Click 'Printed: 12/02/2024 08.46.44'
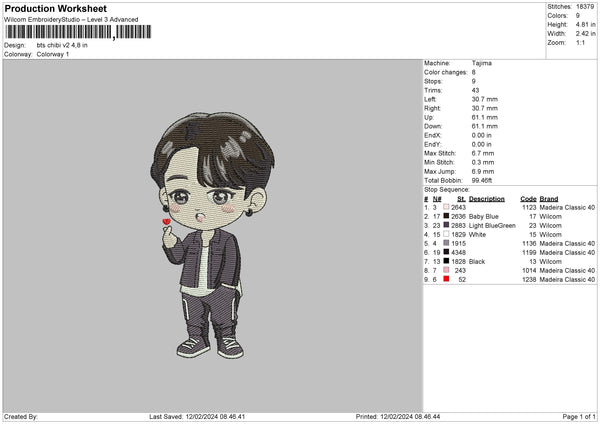Viewport: 600px width, 424px height. [x=398, y=417]
